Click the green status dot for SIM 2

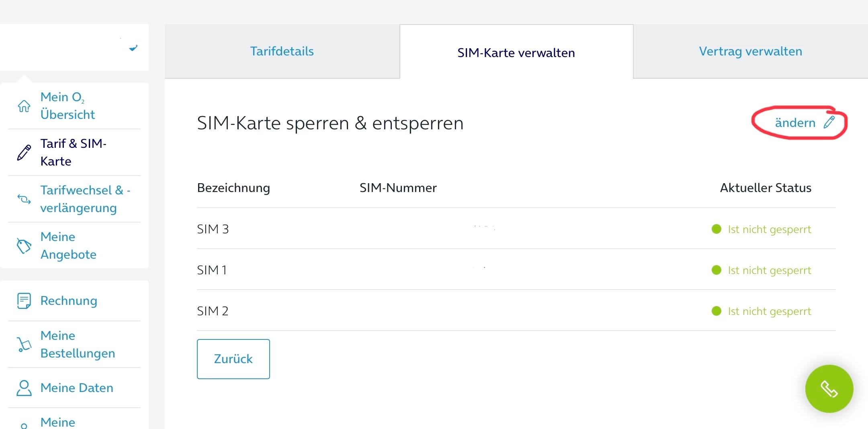click(716, 311)
